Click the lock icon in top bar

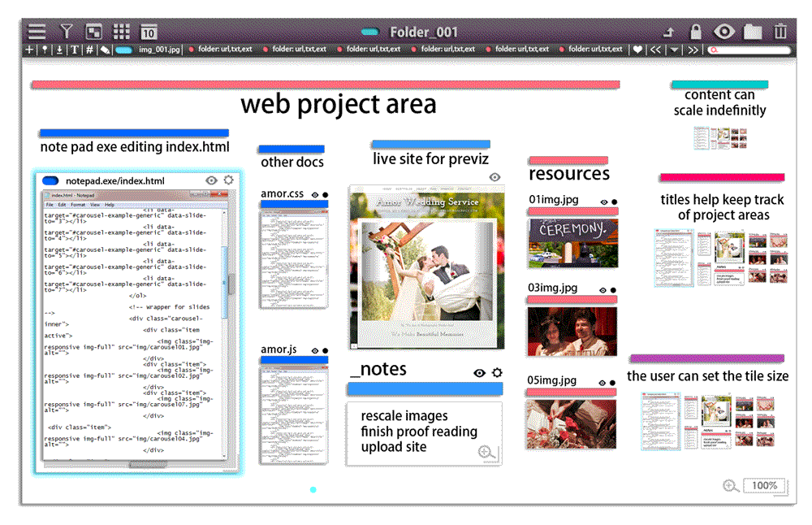695,32
